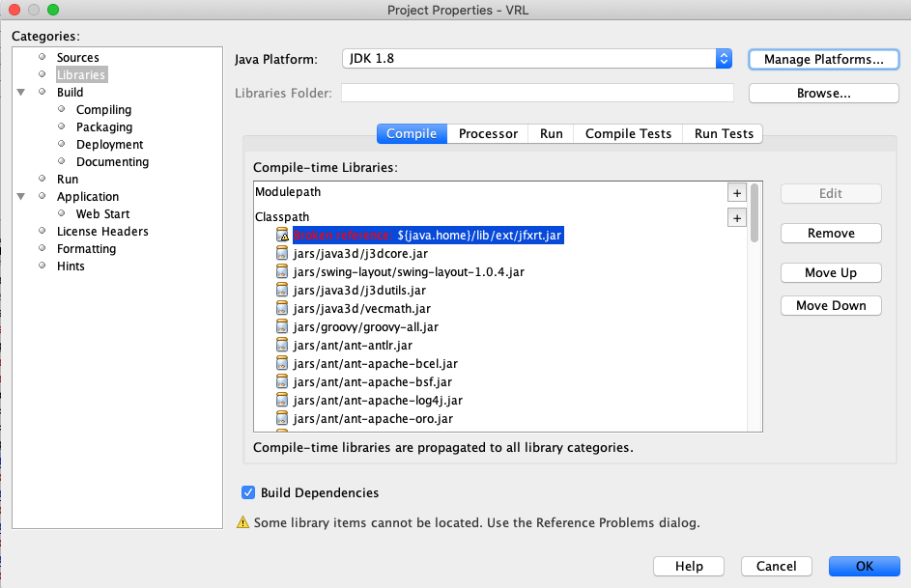Click the library list vertical scrollbar
Screen dimensions: 911x588
754,212
